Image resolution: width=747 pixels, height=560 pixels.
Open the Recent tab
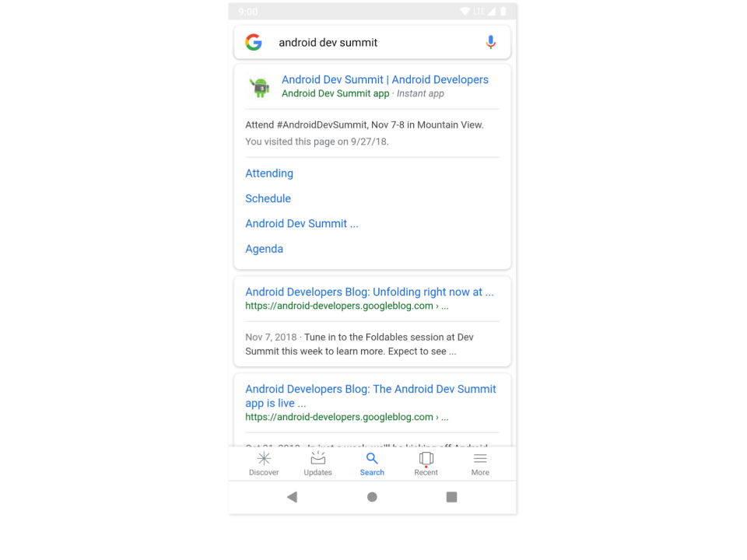426,464
